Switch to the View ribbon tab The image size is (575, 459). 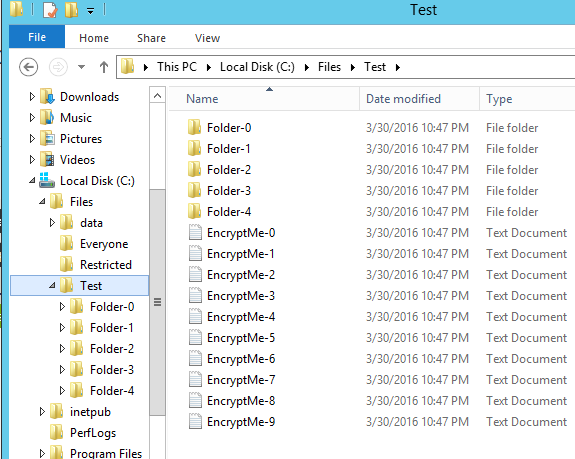click(x=207, y=38)
